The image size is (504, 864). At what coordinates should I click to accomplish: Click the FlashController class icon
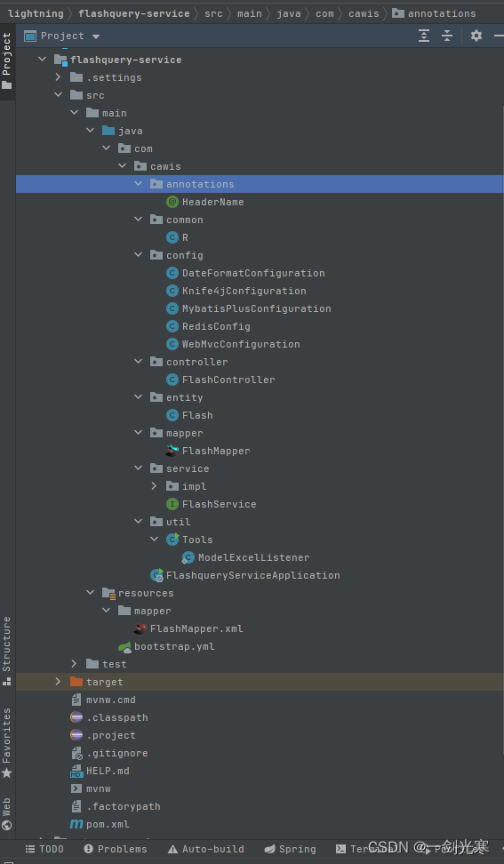pos(172,380)
